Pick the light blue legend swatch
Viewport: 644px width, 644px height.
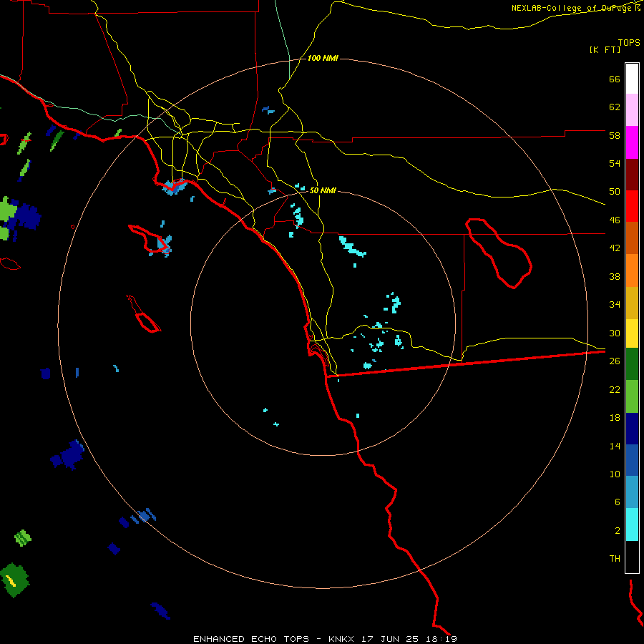click(x=632, y=492)
